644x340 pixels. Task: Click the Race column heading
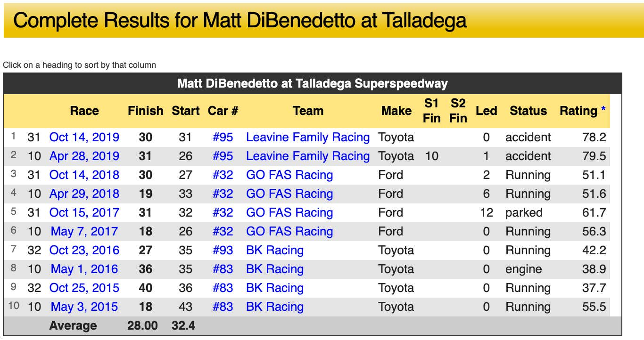pos(84,111)
